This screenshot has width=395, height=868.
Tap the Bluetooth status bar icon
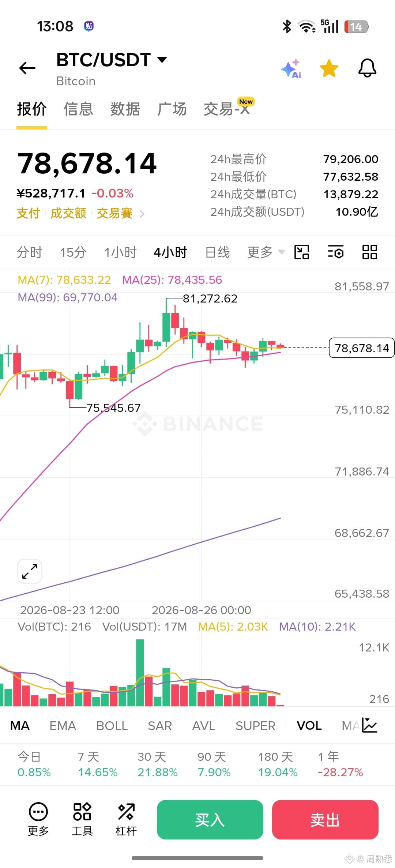click(x=287, y=26)
